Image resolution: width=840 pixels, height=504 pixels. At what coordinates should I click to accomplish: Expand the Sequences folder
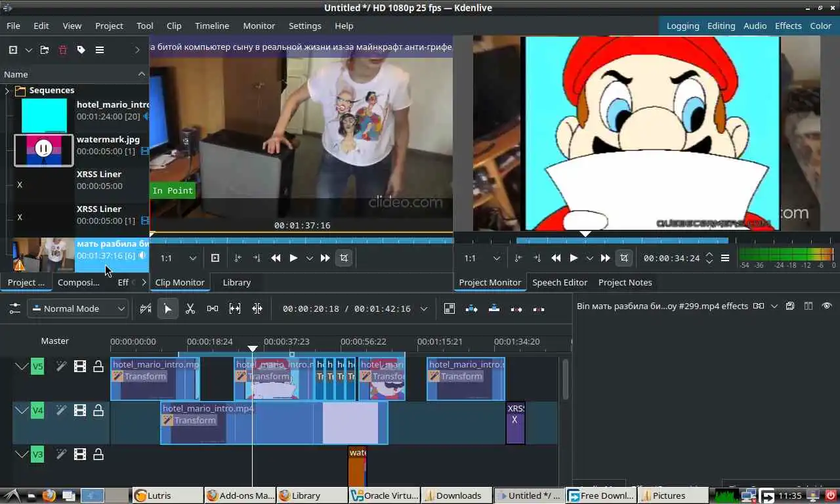tap(7, 91)
